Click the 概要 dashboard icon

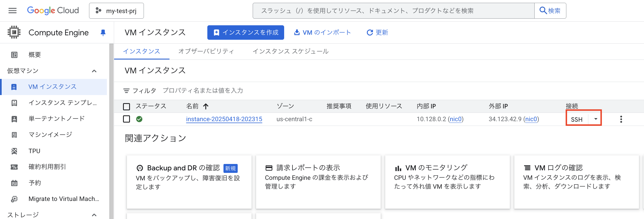[x=14, y=55]
